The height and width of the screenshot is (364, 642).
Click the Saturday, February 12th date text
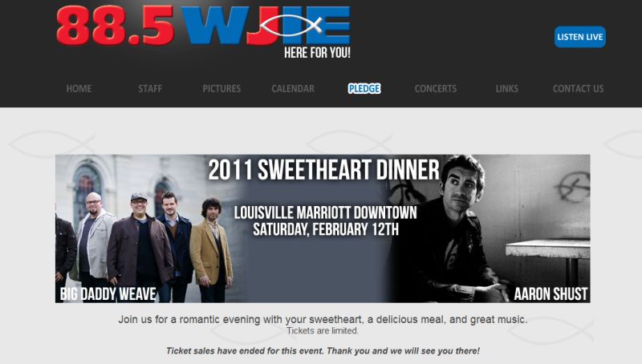point(326,229)
